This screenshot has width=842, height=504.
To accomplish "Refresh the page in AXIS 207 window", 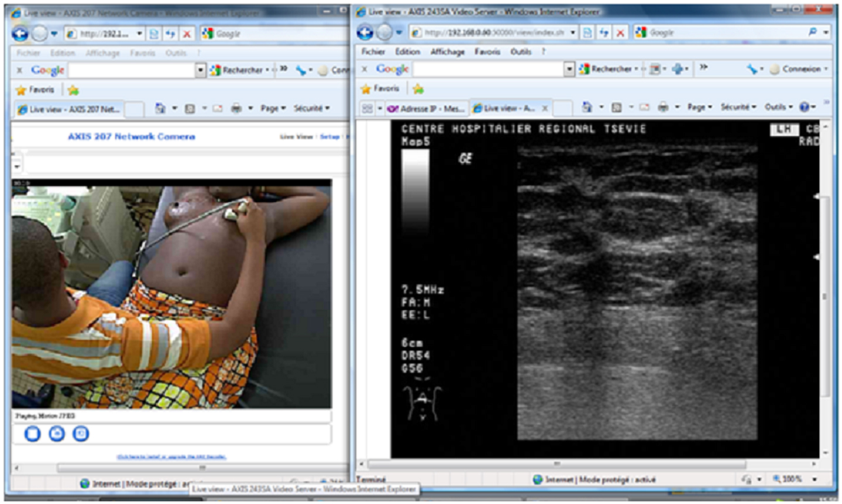I will pos(171,34).
